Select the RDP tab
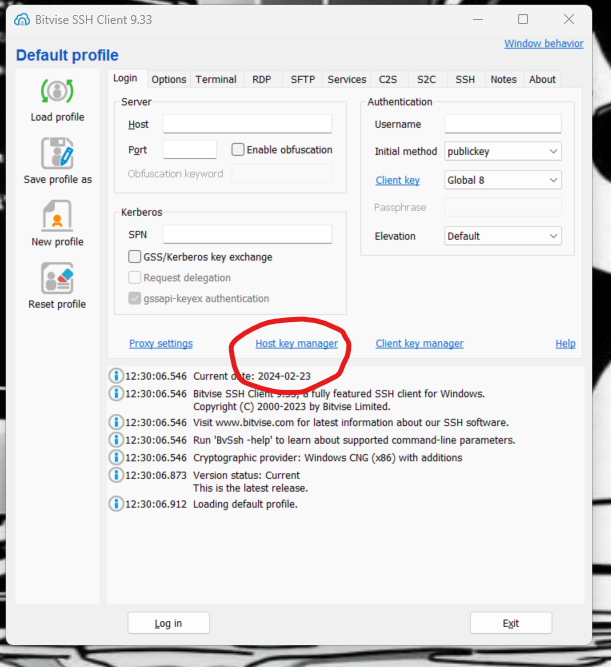This screenshot has width=611, height=667. pos(262,80)
